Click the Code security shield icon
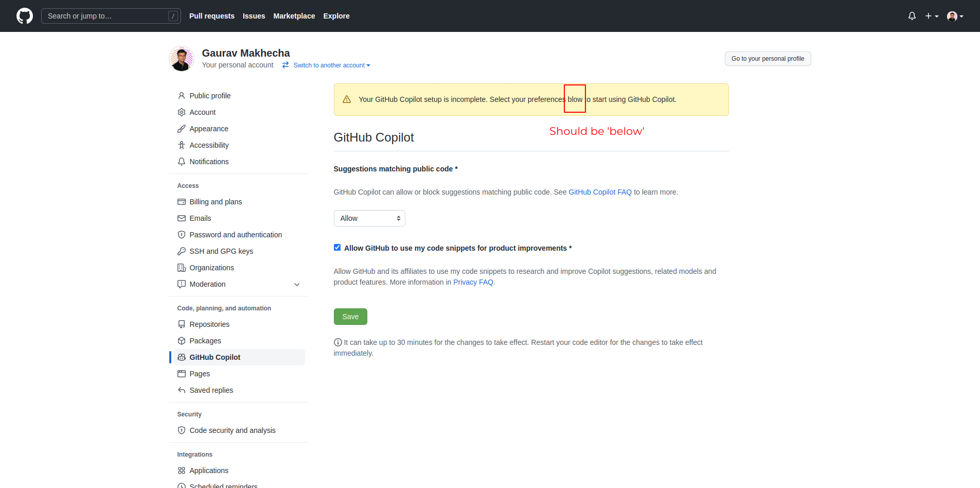The image size is (980, 488). [182, 430]
